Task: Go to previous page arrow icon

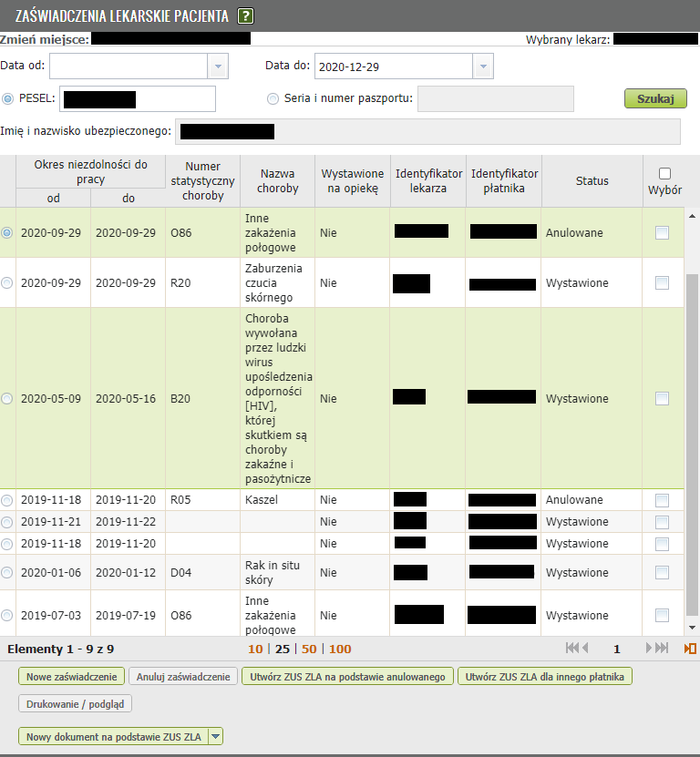Action: point(585,648)
